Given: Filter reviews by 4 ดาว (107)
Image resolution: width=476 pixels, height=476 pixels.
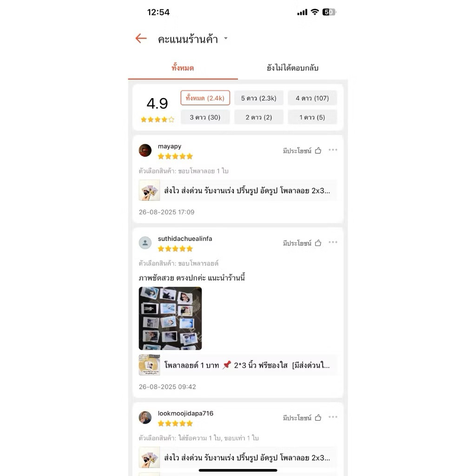Looking at the screenshot, I should (312, 98).
